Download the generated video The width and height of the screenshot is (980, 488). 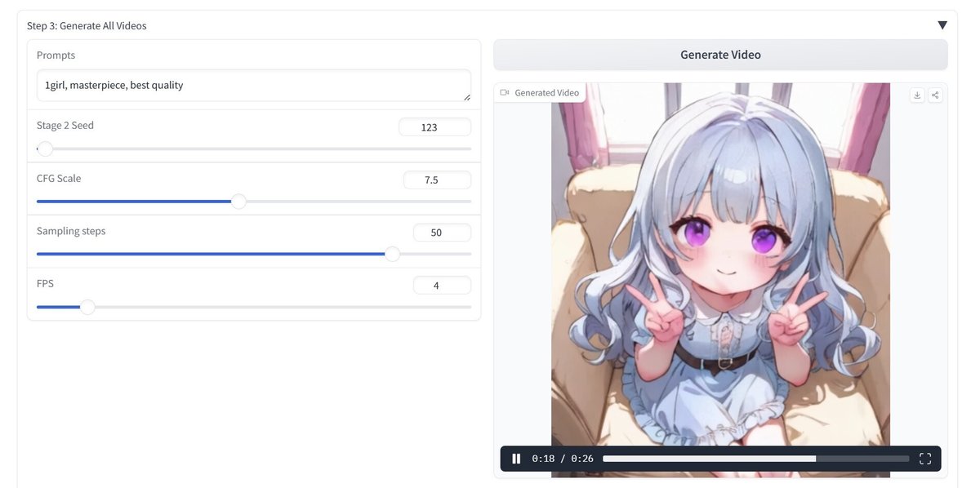[x=917, y=95]
